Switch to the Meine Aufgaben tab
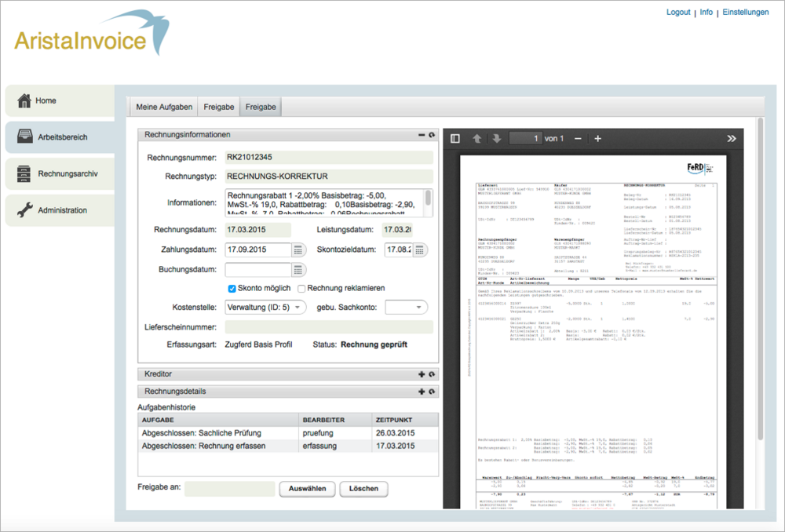The image size is (785, 532). point(164,107)
